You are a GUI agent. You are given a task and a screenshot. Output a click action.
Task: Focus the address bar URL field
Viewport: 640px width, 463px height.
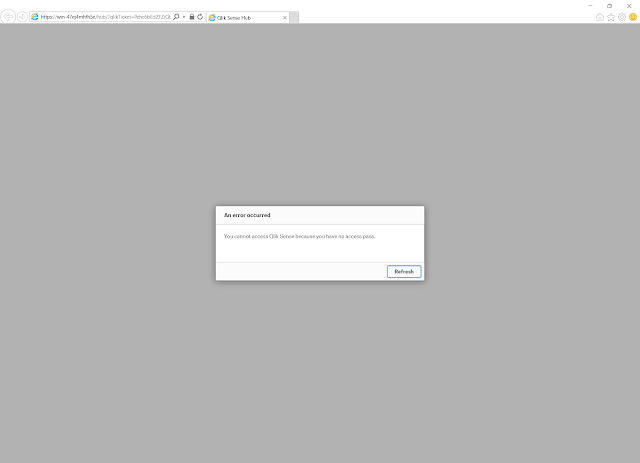105,17
